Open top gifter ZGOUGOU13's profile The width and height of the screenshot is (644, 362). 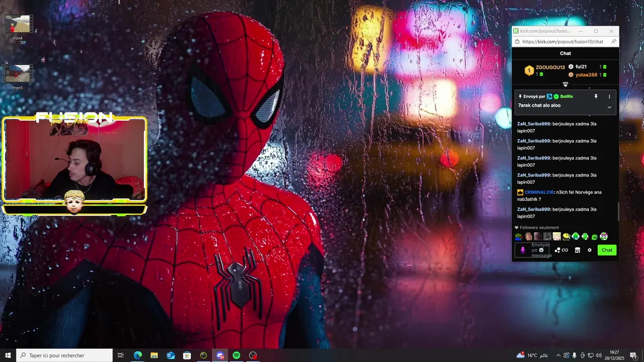click(x=550, y=67)
